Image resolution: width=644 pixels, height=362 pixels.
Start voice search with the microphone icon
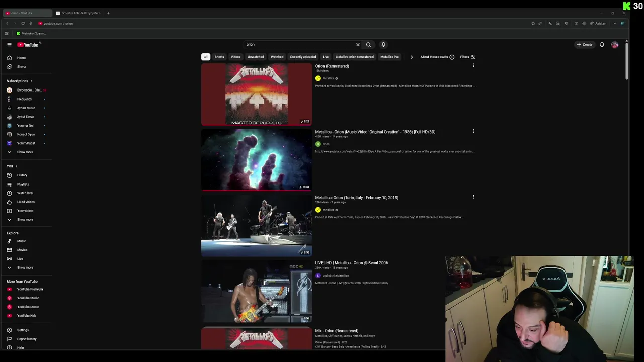pyautogui.click(x=383, y=45)
